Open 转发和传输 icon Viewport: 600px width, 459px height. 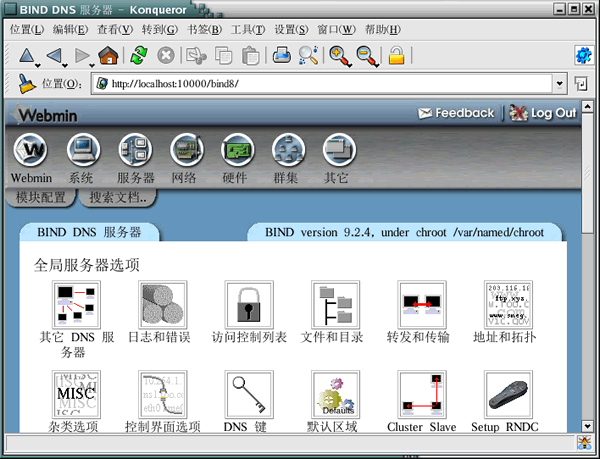click(422, 305)
